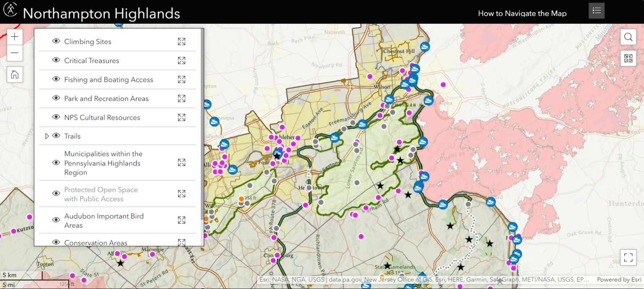
Task: Zoom to the NPS Cultural Resources layer extent
Action: click(182, 117)
